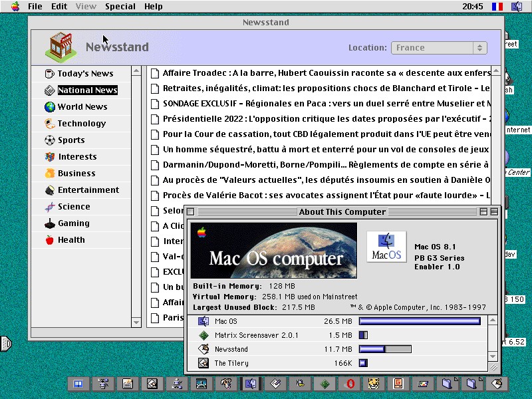Open the Special menu
532x399 pixels.
click(120, 7)
